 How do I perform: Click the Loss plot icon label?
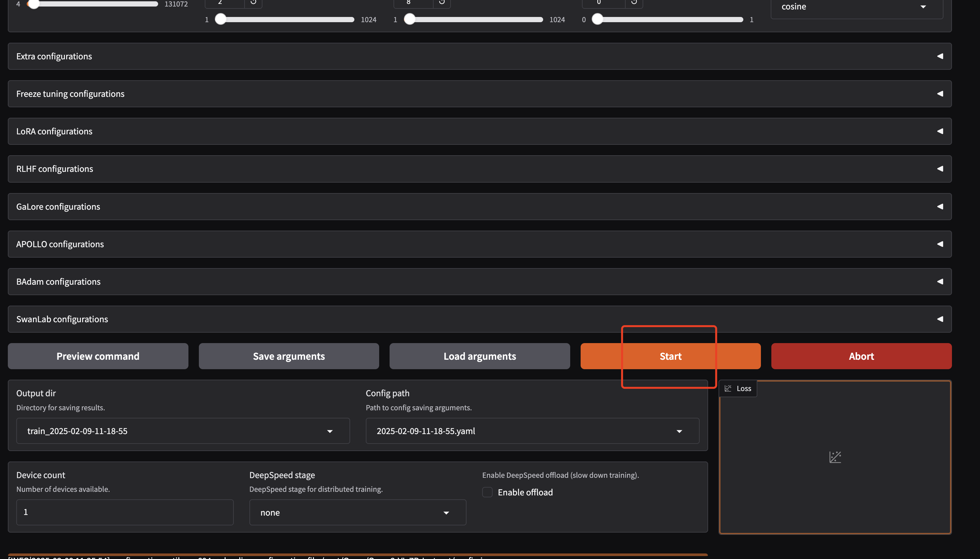[x=737, y=388]
